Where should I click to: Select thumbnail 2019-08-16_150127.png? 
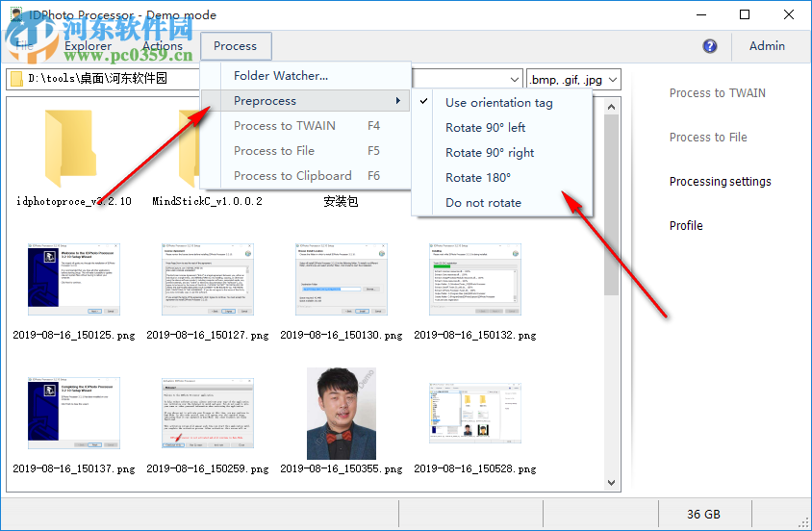(207, 279)
